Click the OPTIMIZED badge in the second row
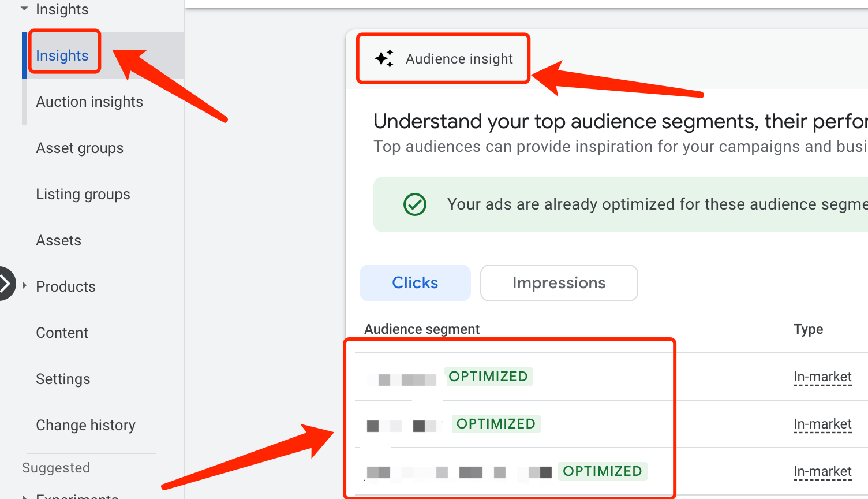Image resolution: width=868 pixels, height=499 pixels. pos(496,424)
